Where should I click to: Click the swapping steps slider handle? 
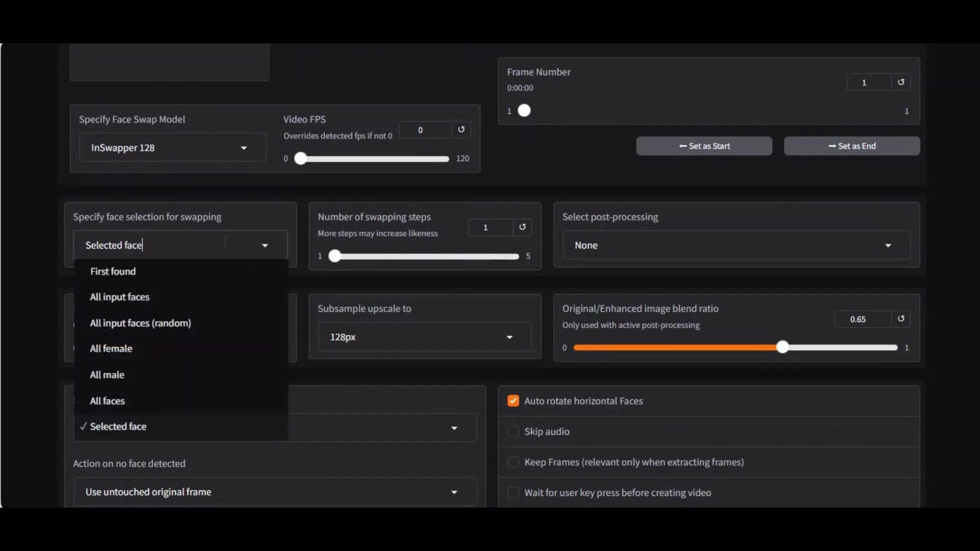click(x=334, y=256)
